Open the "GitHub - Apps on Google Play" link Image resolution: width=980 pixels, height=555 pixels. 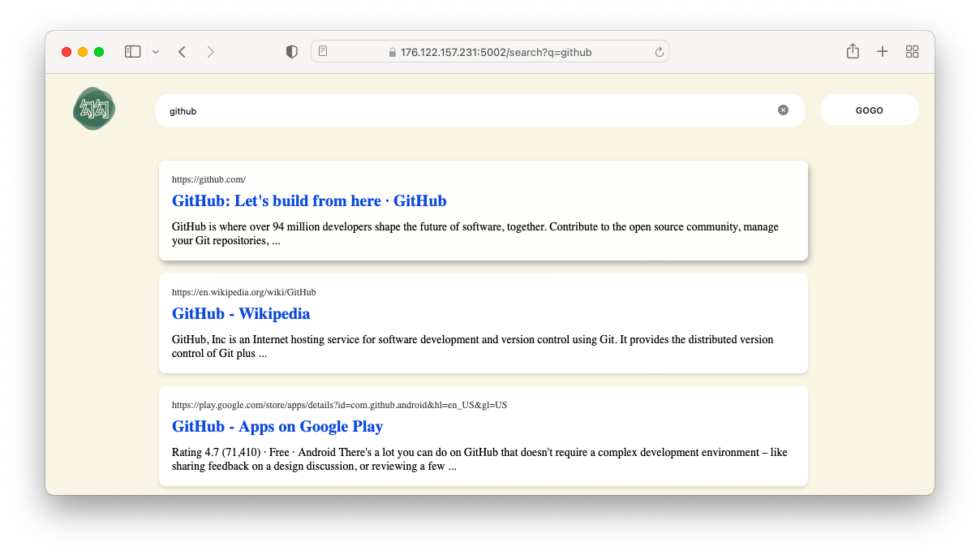[277, 426]
